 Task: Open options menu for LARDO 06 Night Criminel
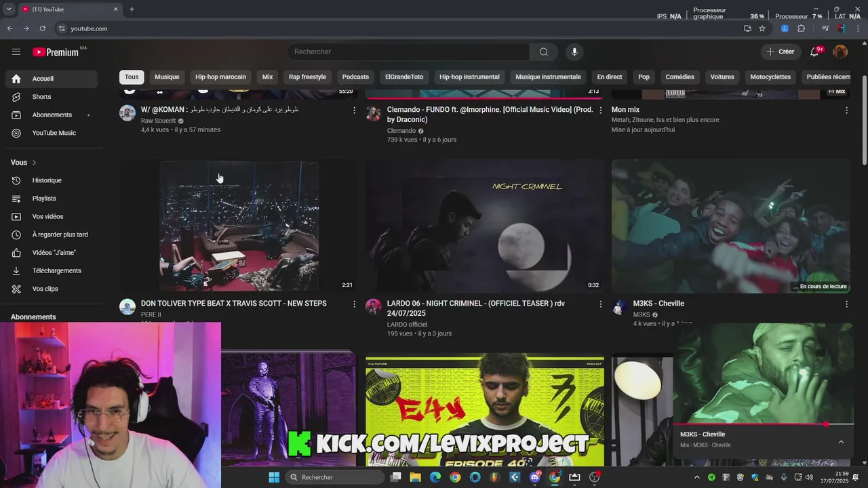click(x=600, y=304)
